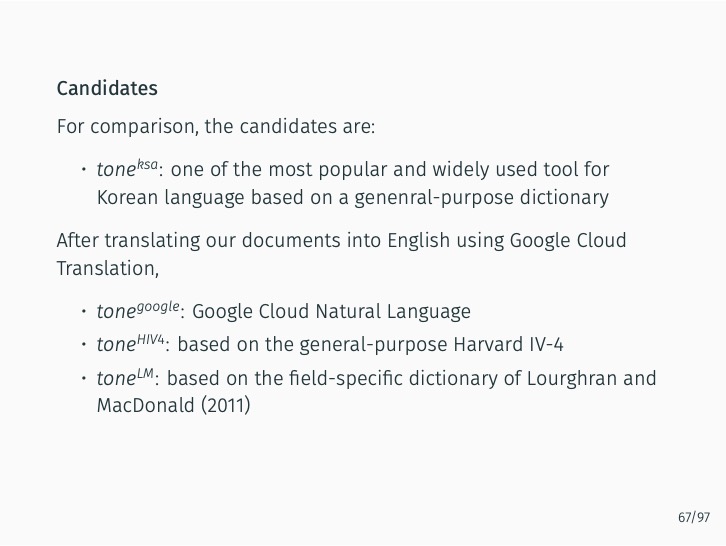Click the "field-specific dictionary" phrase
This screenshot has height=546, width=726.
(x=373, y=379)
